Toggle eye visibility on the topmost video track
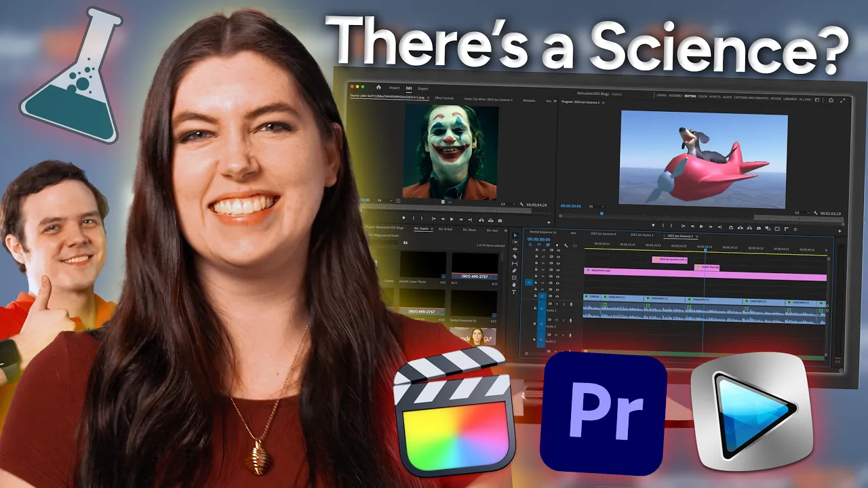 [558, 250]
